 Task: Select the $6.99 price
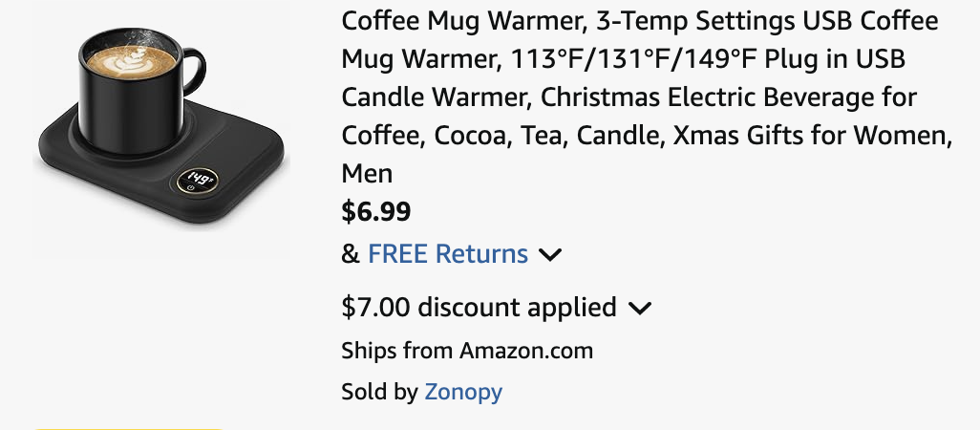pos(376,211)
